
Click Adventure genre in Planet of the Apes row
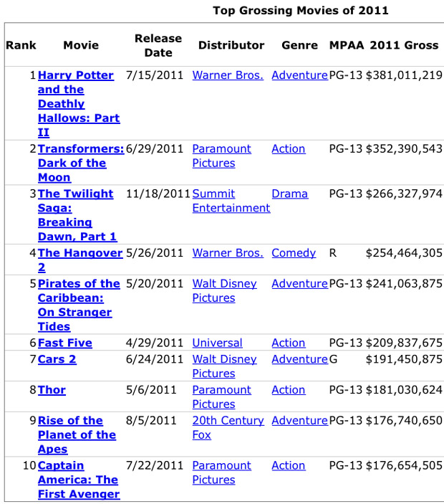(x=300, y=420)
